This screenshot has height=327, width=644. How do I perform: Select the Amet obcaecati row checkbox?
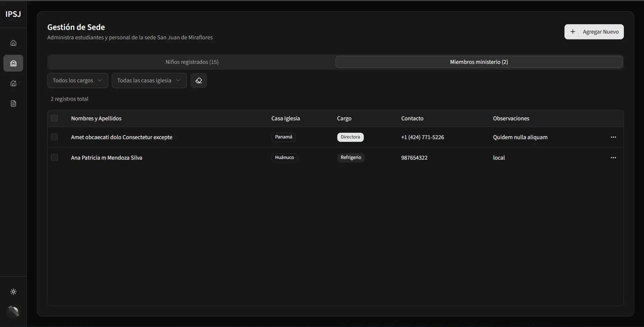[x=54, y=137]
